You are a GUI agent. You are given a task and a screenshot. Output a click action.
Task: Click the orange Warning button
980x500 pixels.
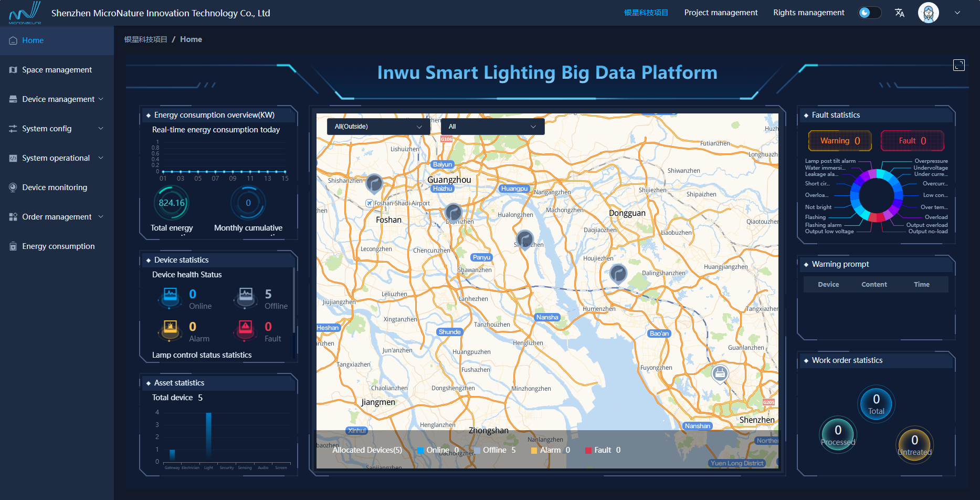tap(839, 141)
